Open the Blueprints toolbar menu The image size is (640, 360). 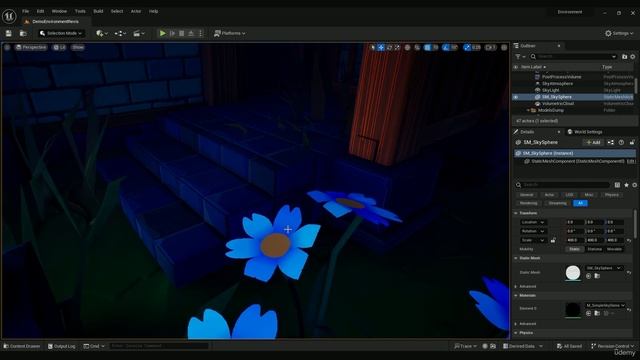click(x=120, y=33)
